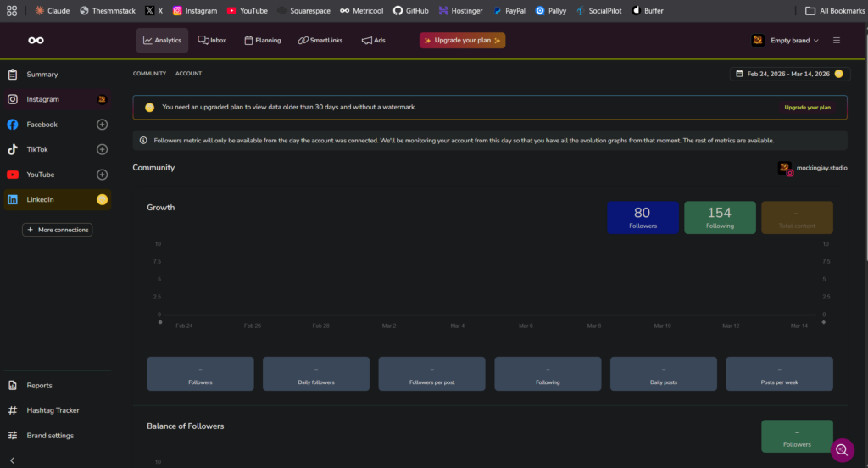Viewport: 868px width, 468px height.
Task: Toggle the Following series in growth chart
Action: 720,217
